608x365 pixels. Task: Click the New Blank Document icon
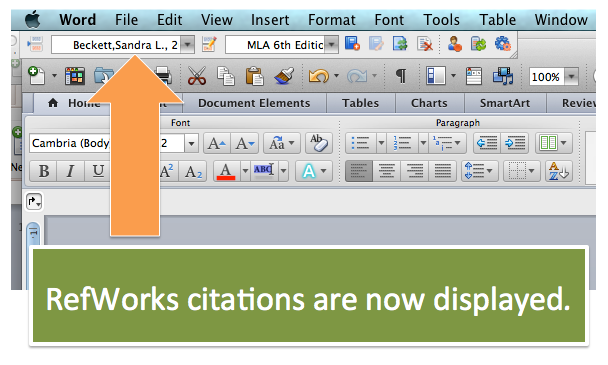36,76
